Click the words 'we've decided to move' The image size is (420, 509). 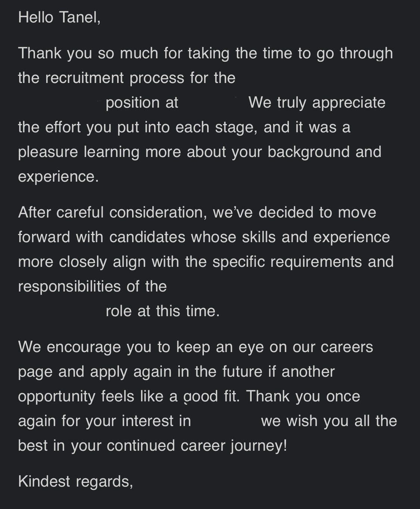295,212
